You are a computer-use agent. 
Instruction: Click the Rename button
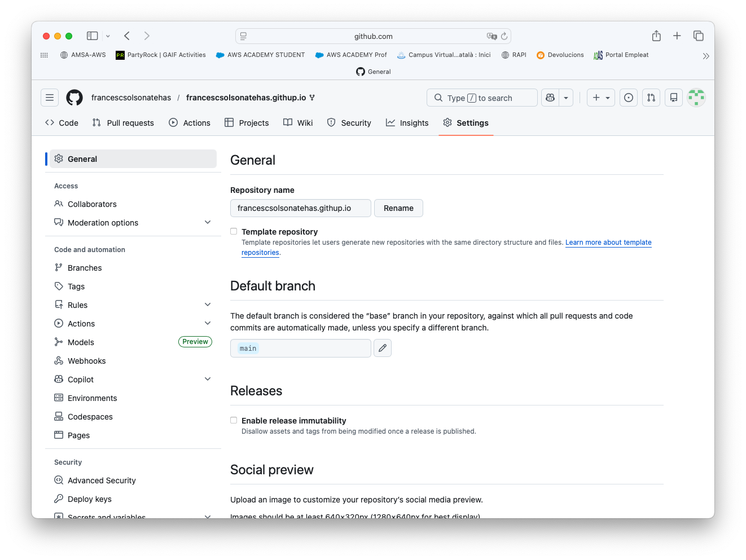(398, 208)
